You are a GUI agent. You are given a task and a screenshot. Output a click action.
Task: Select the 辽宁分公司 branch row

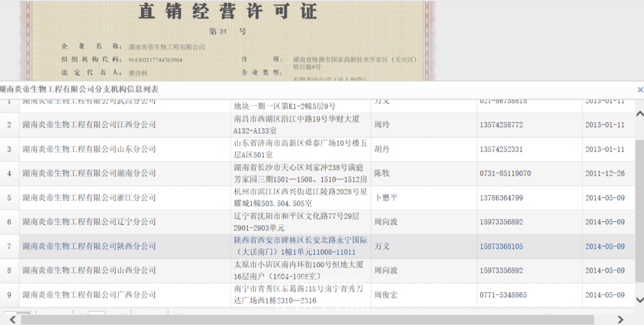(89, 222)
